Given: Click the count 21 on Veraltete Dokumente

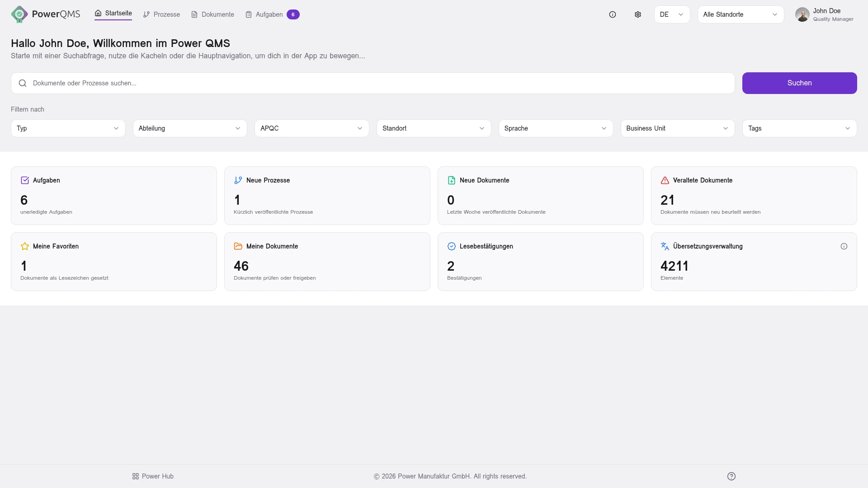Looking at the screenshot, I should pyautogui.click(x=667, y=200).
